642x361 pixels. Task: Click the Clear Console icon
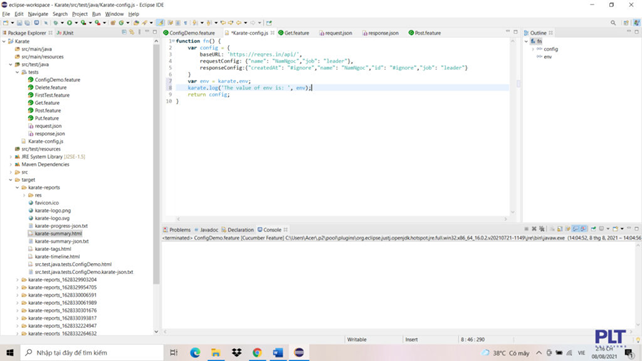point(552,229)
